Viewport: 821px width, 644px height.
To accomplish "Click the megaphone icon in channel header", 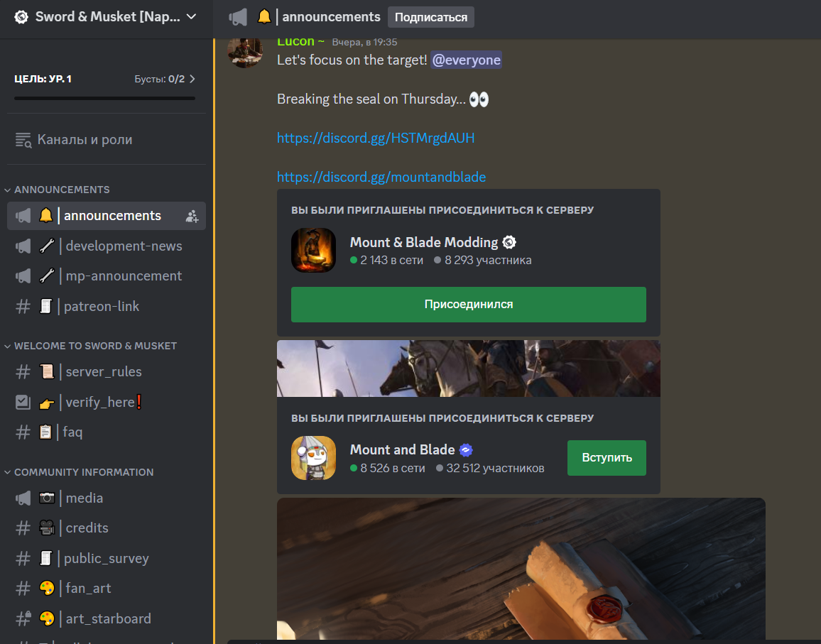I will 238,17.
